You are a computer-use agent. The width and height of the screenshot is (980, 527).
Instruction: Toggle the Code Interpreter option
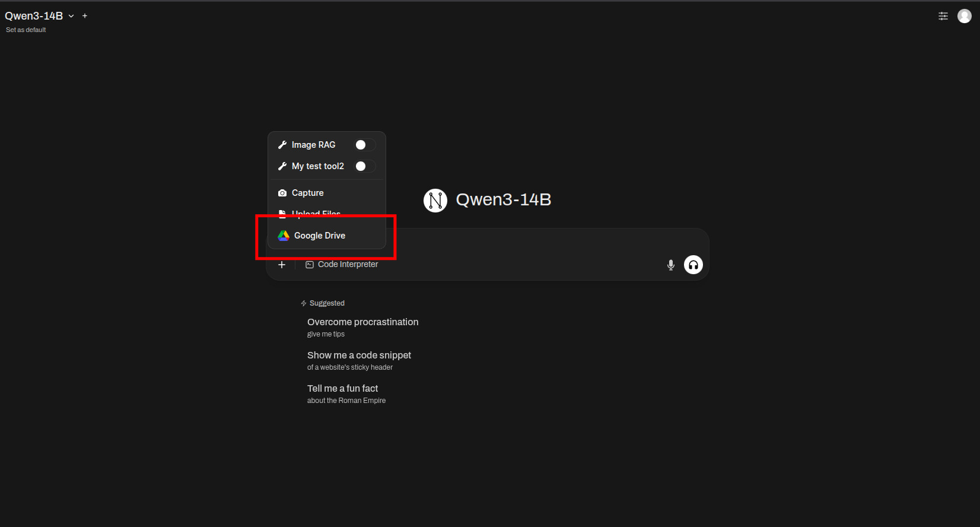click(342, 265)
